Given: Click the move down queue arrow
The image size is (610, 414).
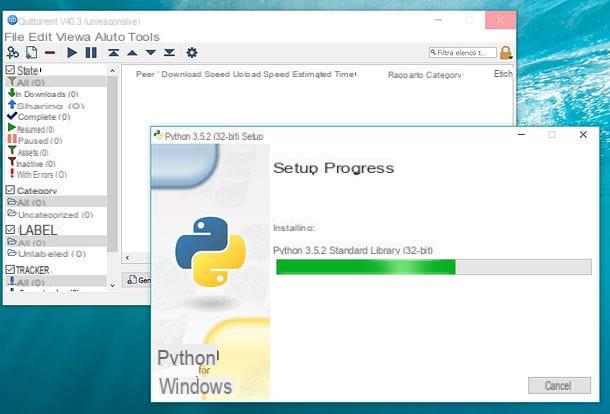Looking at the screenshot, I should tap(151, 53).
